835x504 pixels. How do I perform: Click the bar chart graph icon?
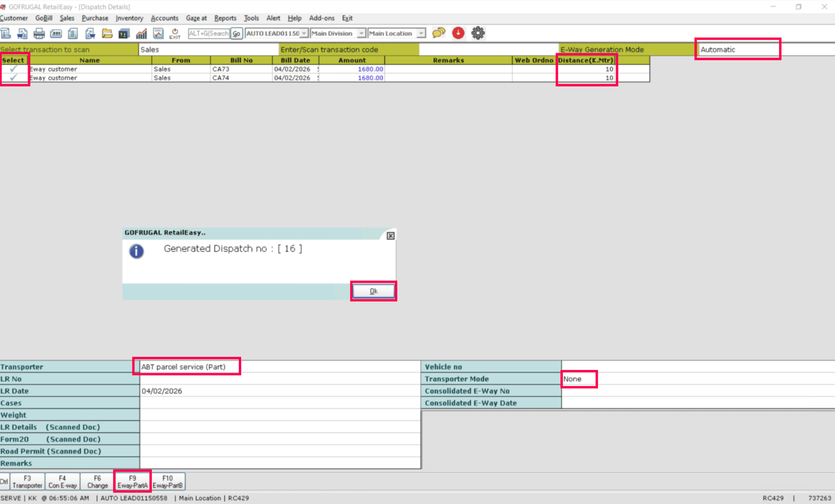(141, 33)
